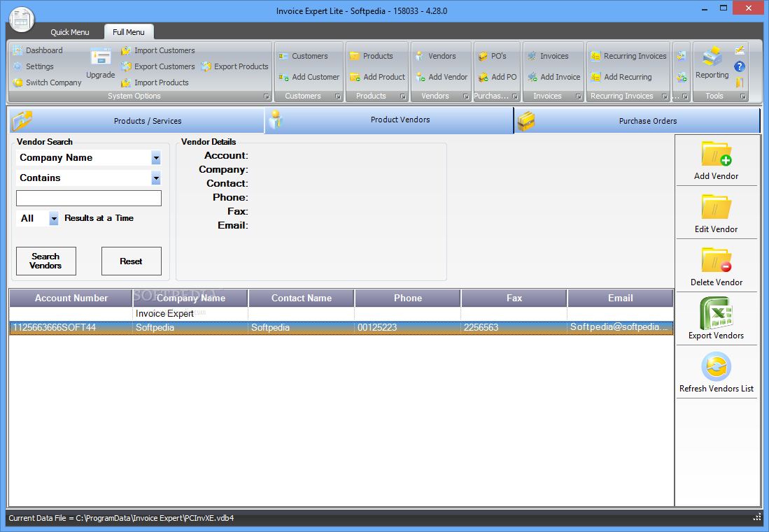
Task: Click the blue help question mark icon
Action: 740,66
